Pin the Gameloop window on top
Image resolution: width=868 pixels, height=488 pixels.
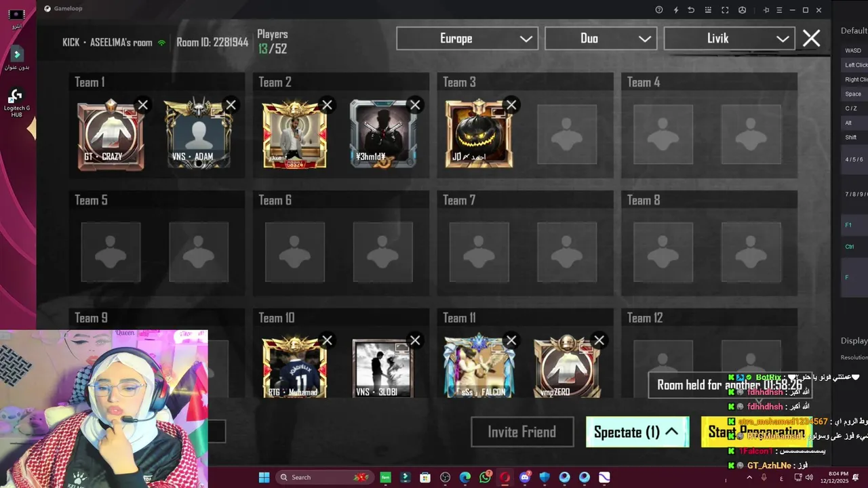[766, 9]
